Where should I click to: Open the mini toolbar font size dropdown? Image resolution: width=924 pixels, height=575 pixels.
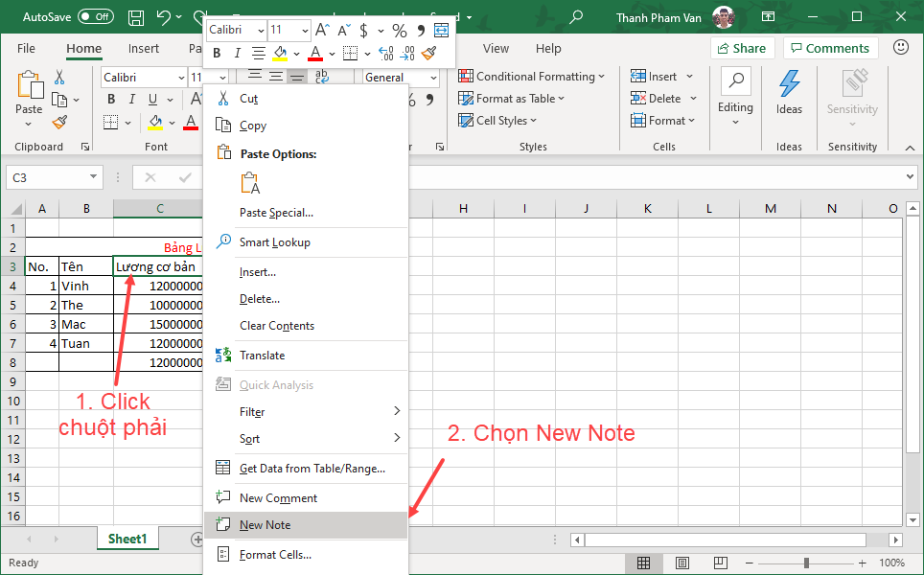(x=305, y=30)
